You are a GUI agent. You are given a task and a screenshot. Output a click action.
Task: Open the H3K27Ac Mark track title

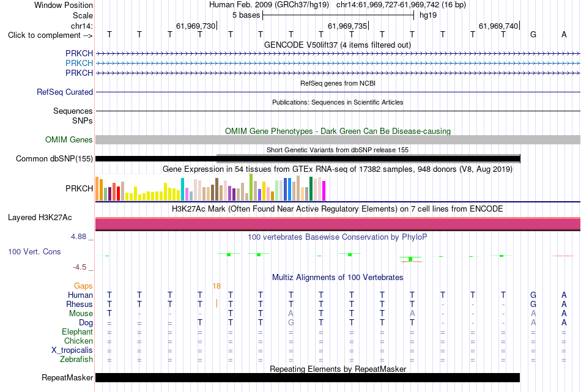[x=338, y=209]
